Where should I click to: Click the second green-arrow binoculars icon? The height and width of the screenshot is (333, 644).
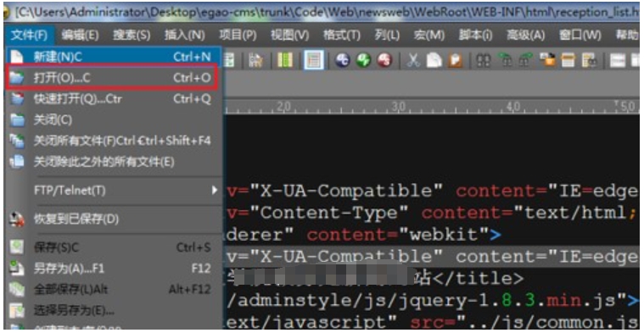pos(526,61)
